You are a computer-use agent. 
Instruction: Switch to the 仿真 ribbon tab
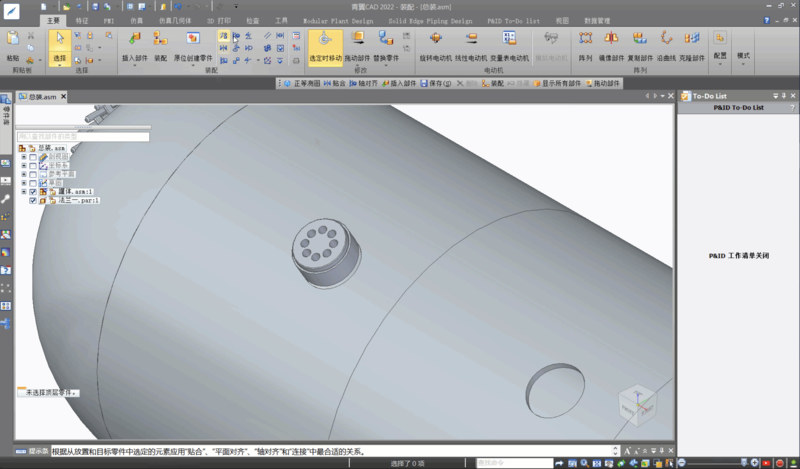[136, 20]
